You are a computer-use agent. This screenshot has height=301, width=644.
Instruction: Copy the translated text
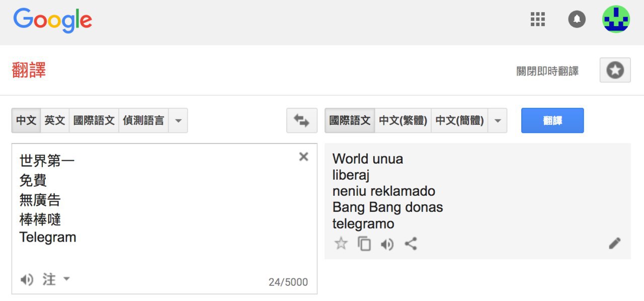tap(364, 244)
